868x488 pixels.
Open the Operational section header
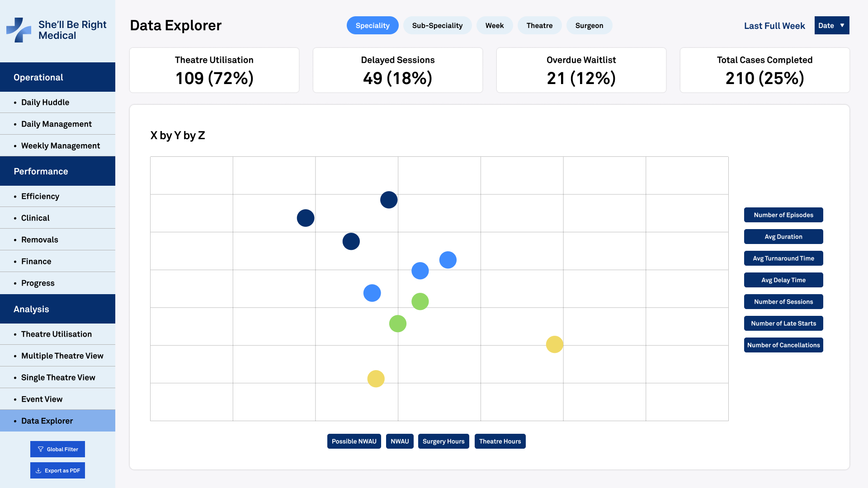[57, 77]
